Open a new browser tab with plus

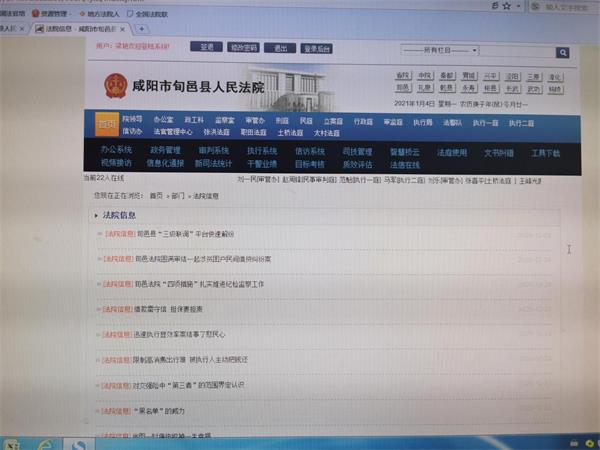(x=142, y=29)
